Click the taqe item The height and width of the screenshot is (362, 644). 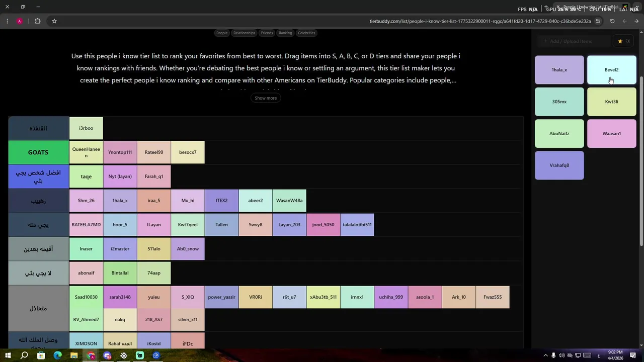(86, 176)
